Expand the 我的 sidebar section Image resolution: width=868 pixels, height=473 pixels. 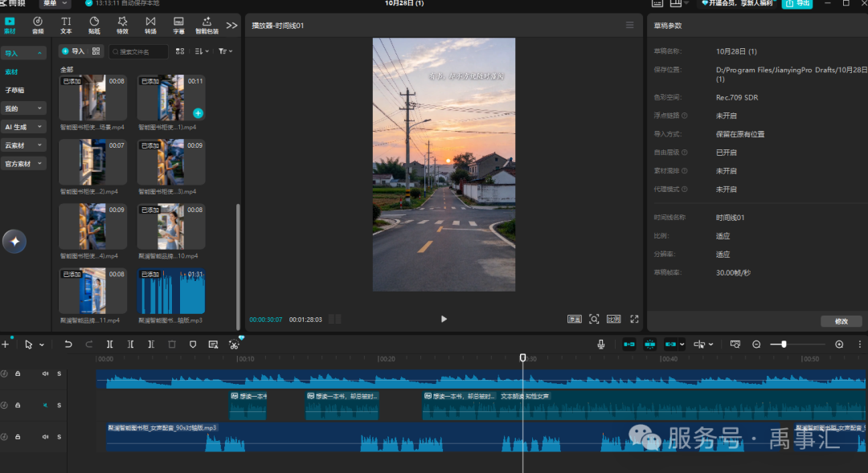23,108
